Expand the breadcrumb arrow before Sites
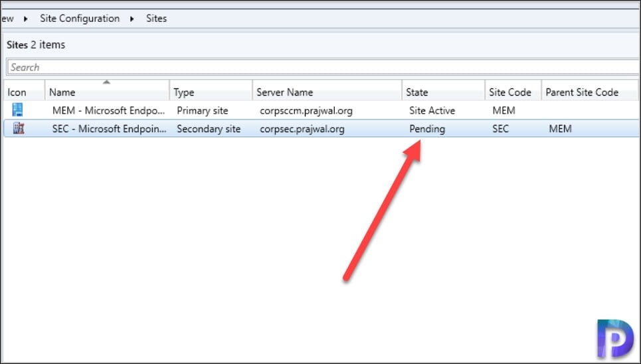The height and width of the screenshot is (364, 641). click(x=132, y=19)
